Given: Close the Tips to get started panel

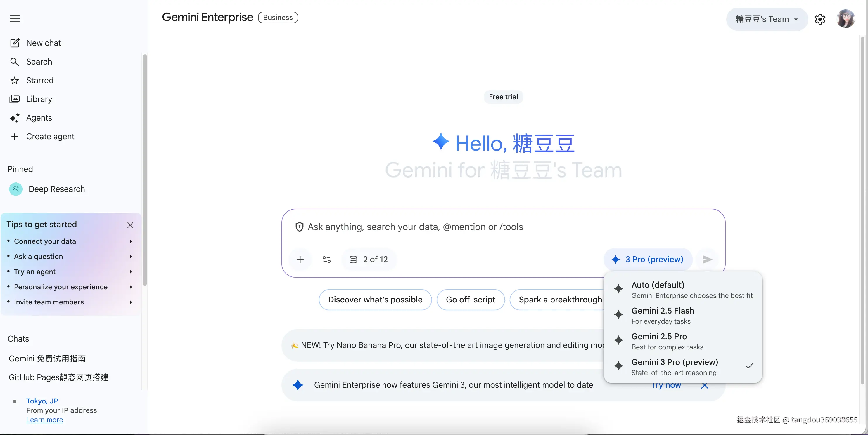Looking at the screenshot, I should pyautogui.click(x=130, y=225).
